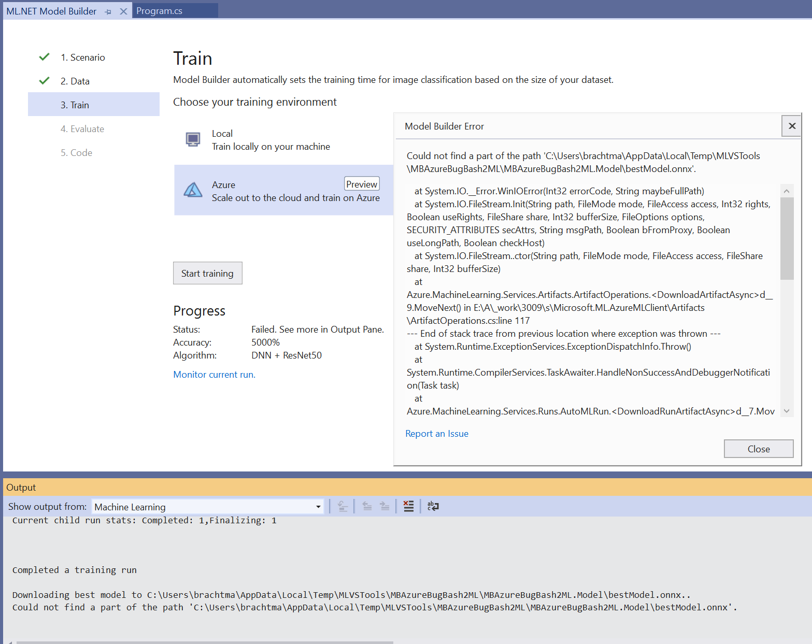Click the Local computer monitor icon

(x=193, y=139)
